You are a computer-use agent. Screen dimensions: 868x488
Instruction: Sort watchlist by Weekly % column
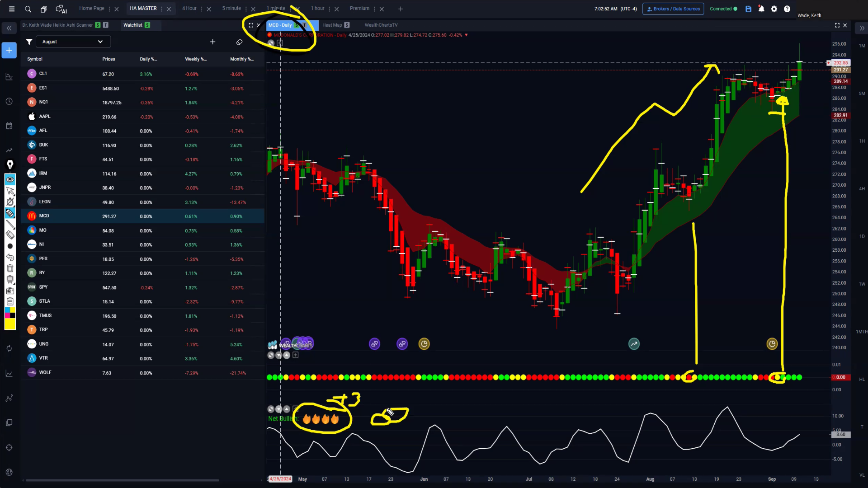pos(195,59)
